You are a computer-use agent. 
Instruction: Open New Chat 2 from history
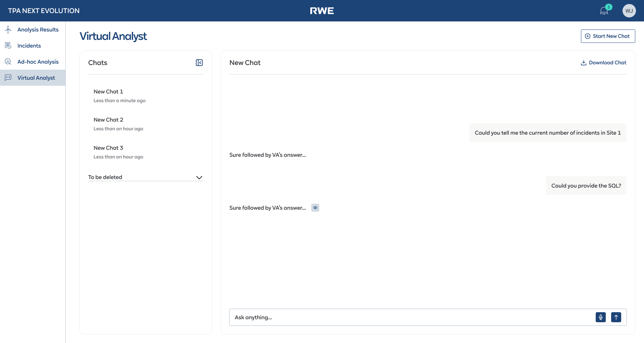pyautogui.click(x=108, y=120)
